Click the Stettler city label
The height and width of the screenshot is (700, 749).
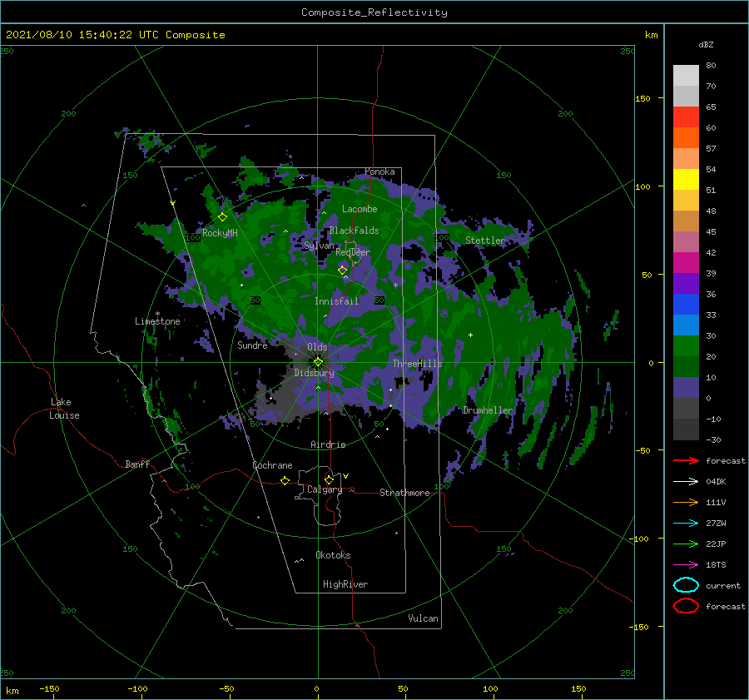[x=485, y=241]
